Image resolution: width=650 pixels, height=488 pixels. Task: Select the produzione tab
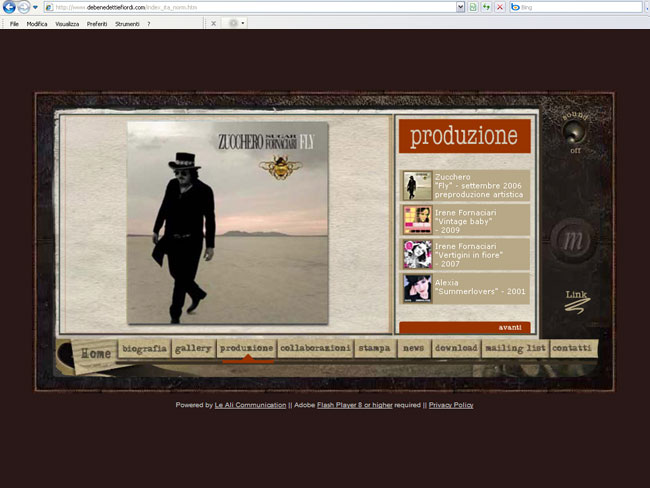click(247, 349)
